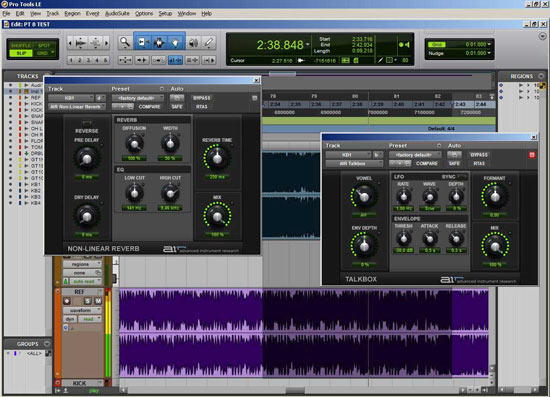Select the Pencil tool

coord(209,42)
